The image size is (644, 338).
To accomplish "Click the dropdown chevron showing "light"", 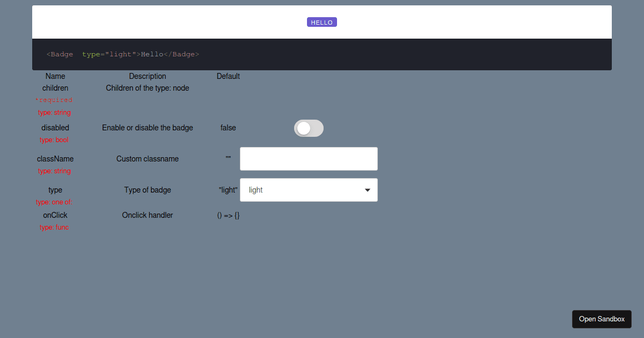I will [x=367, y=190].
